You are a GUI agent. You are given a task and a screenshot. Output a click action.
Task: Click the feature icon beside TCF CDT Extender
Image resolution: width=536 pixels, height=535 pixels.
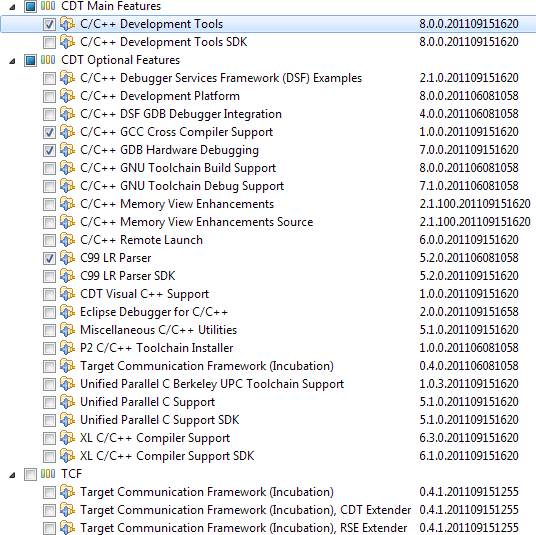point(67,510)
